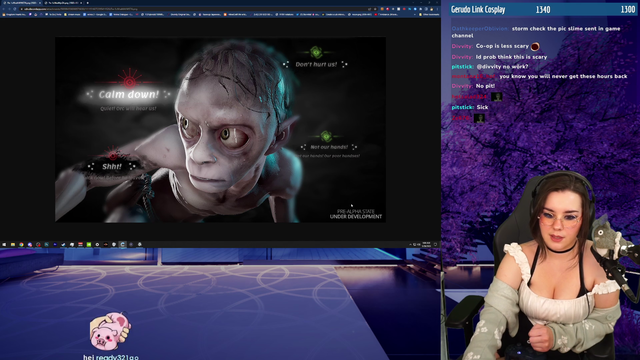640x360 pixels.
Task: Click the Gollum image in the browser
Action: click(220, 130)
